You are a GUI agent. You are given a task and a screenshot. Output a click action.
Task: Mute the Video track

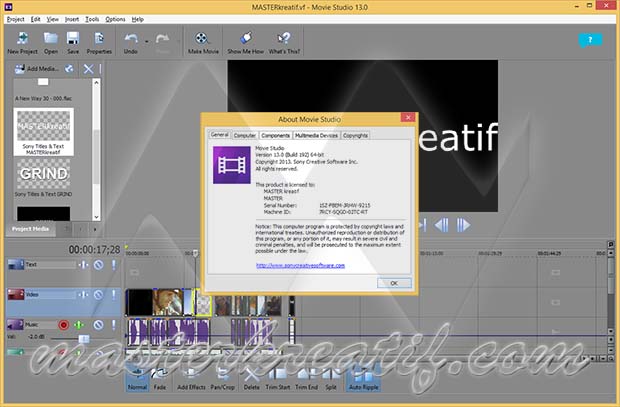click(98, 295)
